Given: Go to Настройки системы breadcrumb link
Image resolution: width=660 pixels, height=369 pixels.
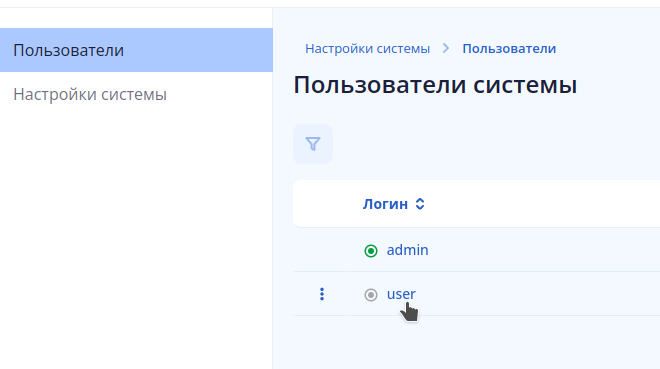Looking at the screenshot, I should point(367,49).
